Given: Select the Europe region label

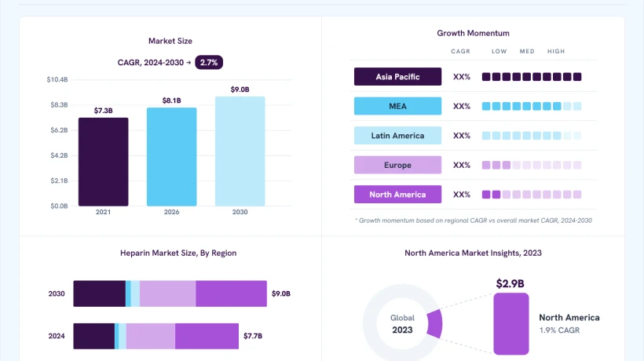Looking at the screenshot, I should 397,165.
